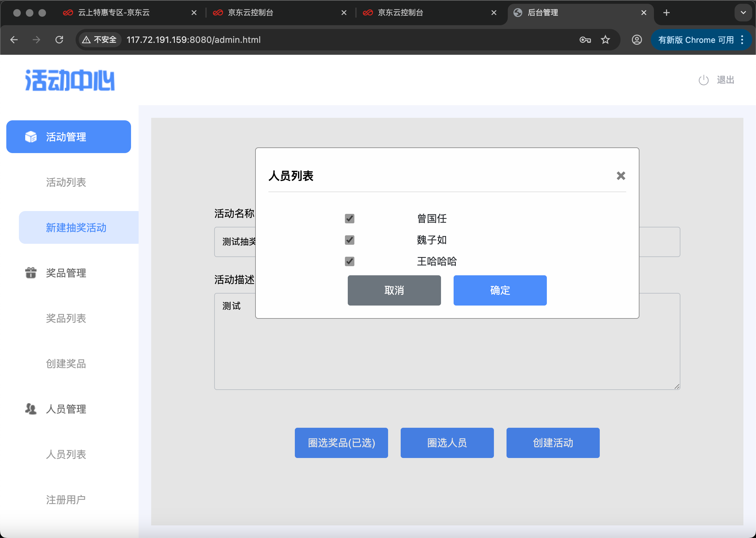
Task: Click the 奖品管理 gift icon
Action: click(31, 273)
